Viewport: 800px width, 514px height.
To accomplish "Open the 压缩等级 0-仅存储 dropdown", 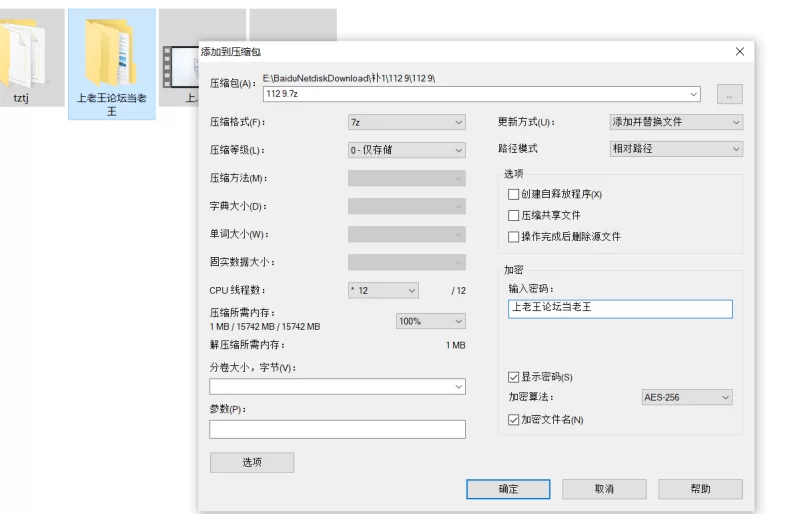I will pos(407,150).
